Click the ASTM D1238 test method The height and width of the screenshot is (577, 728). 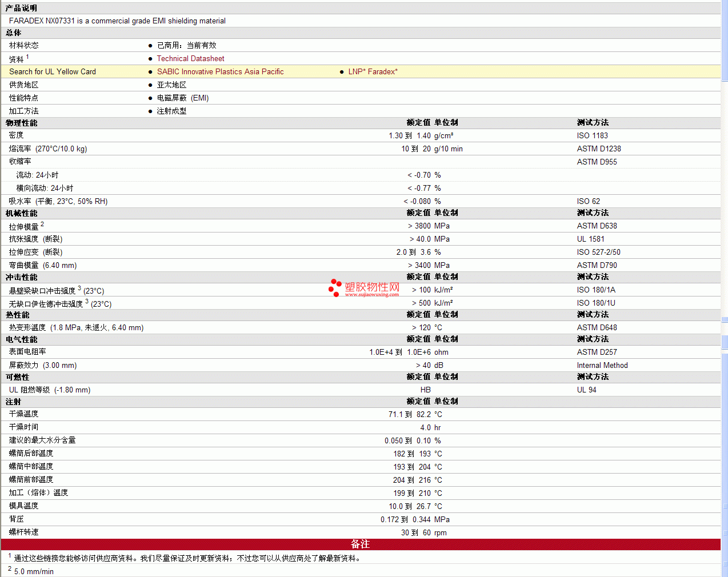[599, 149]
